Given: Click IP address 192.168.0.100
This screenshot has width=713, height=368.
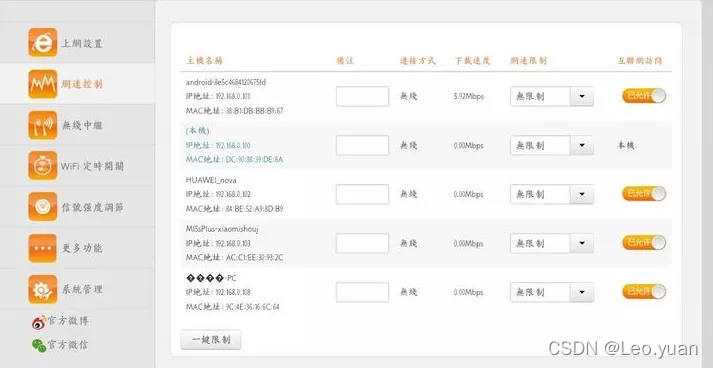Looking at the screenshot, I should 232,146.
